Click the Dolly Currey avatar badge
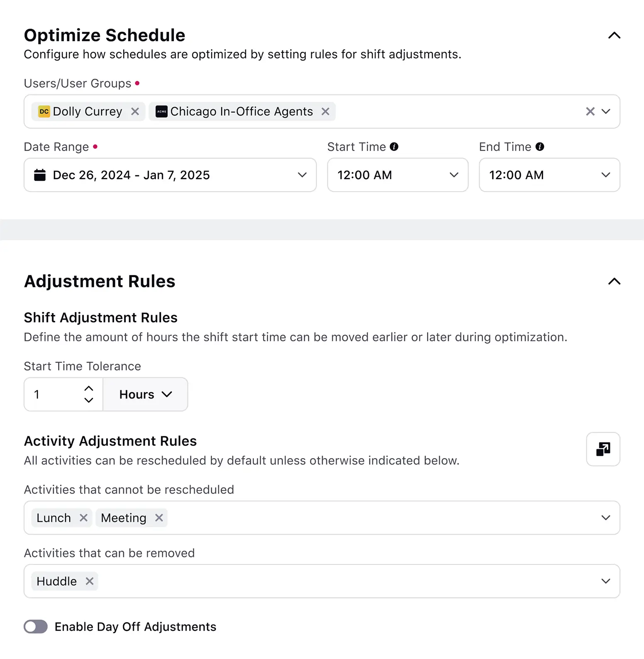644x659 pixels. click(x=44, y=112)
